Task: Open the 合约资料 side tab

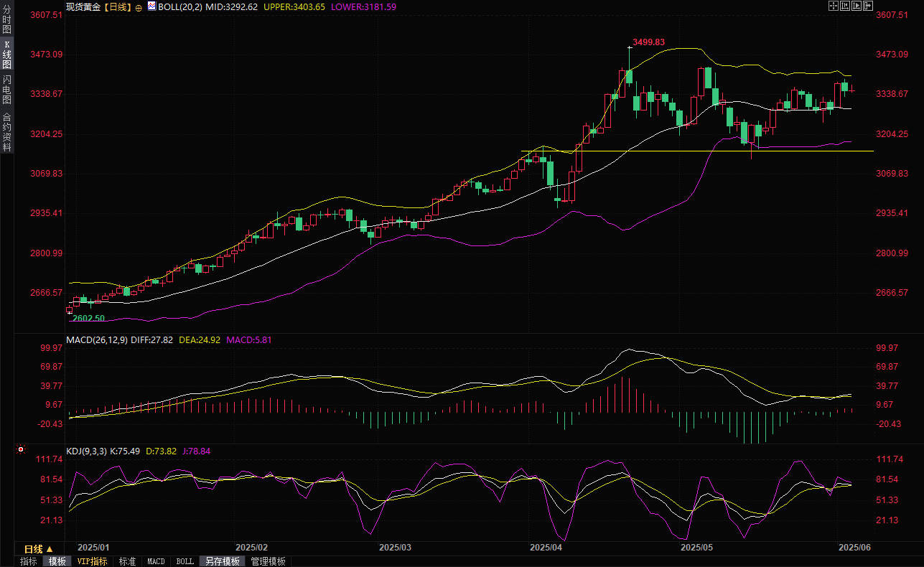Action: tap(6, 132)
